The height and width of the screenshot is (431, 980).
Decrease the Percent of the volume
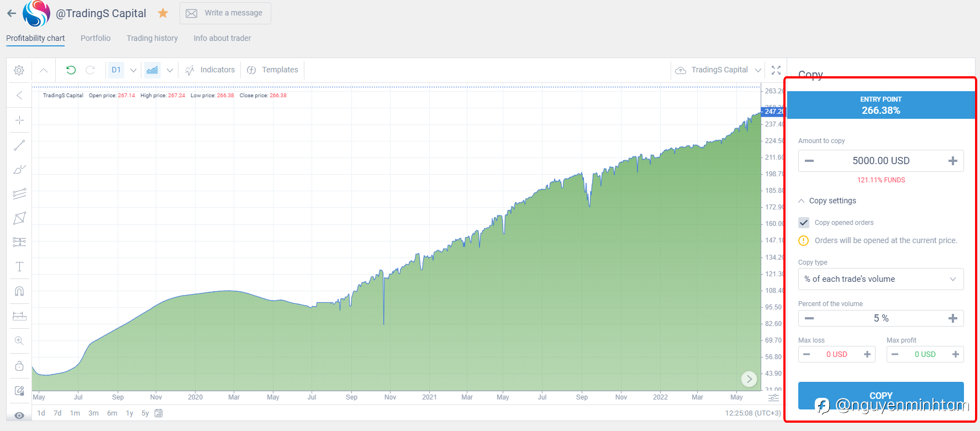809,318
